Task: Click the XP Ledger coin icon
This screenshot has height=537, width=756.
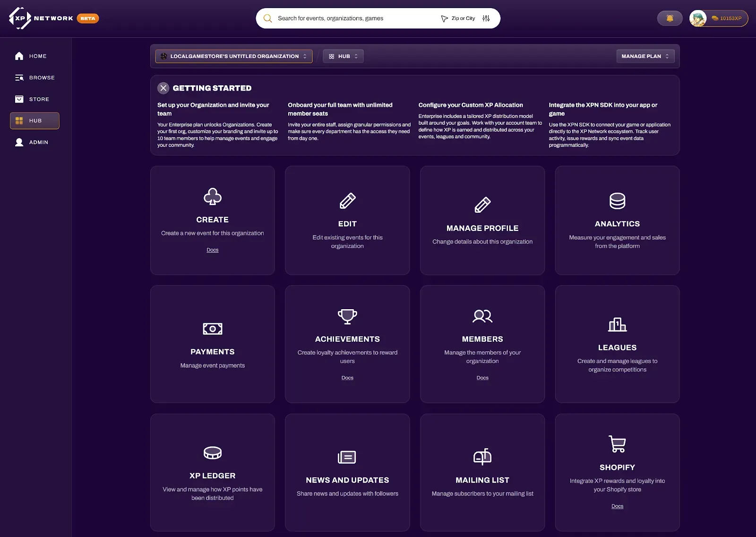Action: point(212,452)
